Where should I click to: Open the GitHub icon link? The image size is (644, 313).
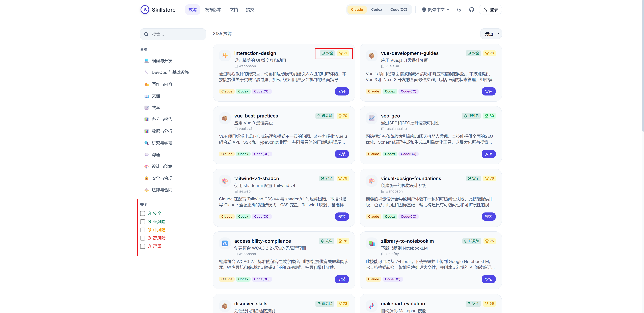click(x=471, y=10)
